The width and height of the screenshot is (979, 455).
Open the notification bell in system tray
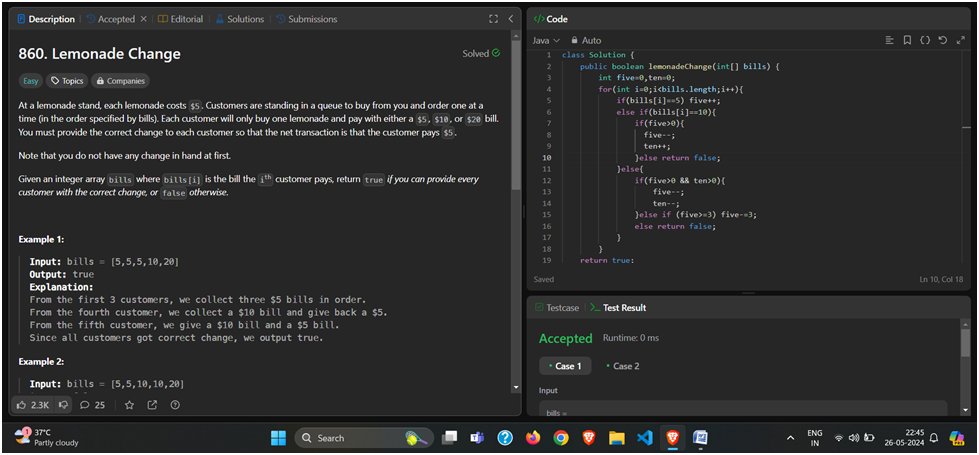click(934, 438)
